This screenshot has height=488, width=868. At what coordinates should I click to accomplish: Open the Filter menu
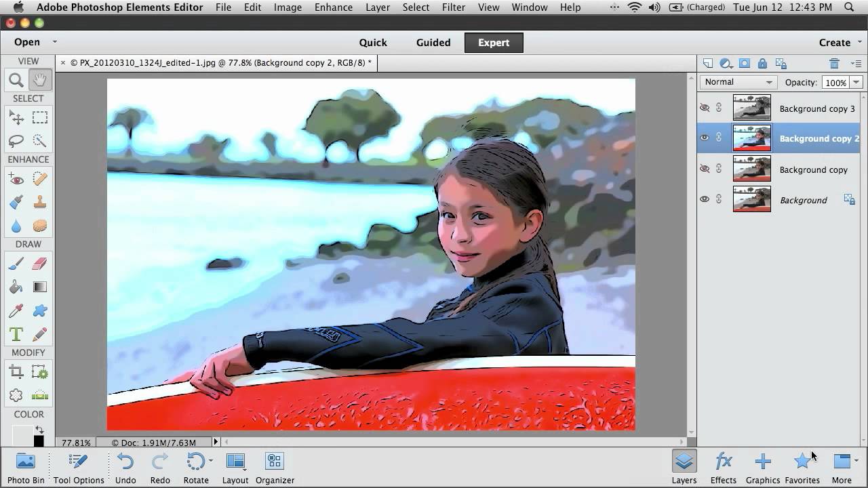click(453, 7)
